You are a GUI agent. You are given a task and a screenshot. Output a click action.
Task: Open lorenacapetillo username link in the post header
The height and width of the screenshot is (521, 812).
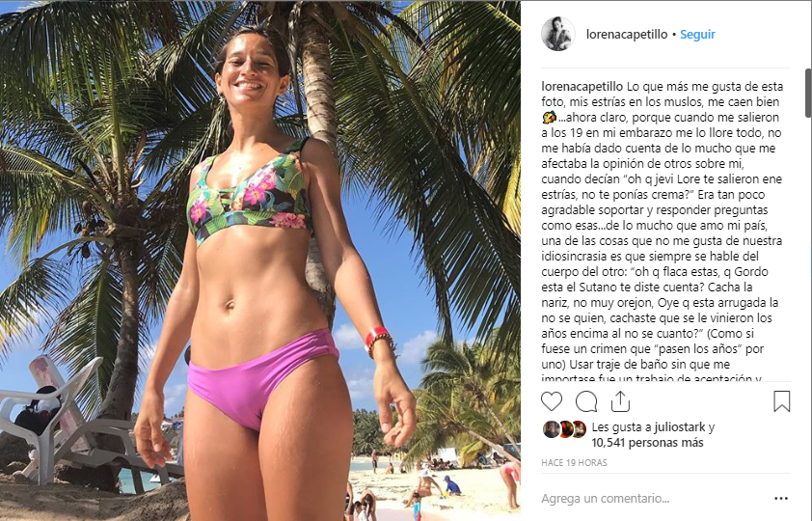coord(627,34)
